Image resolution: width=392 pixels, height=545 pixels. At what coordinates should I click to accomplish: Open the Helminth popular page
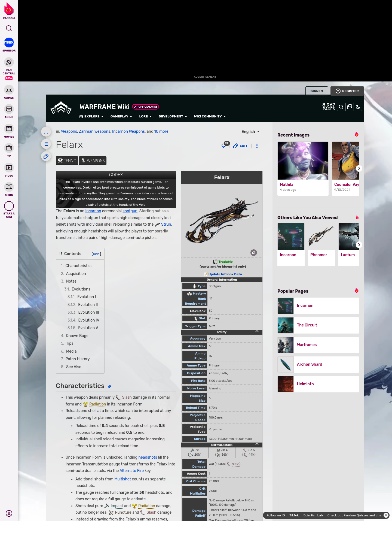pos(318,384)
